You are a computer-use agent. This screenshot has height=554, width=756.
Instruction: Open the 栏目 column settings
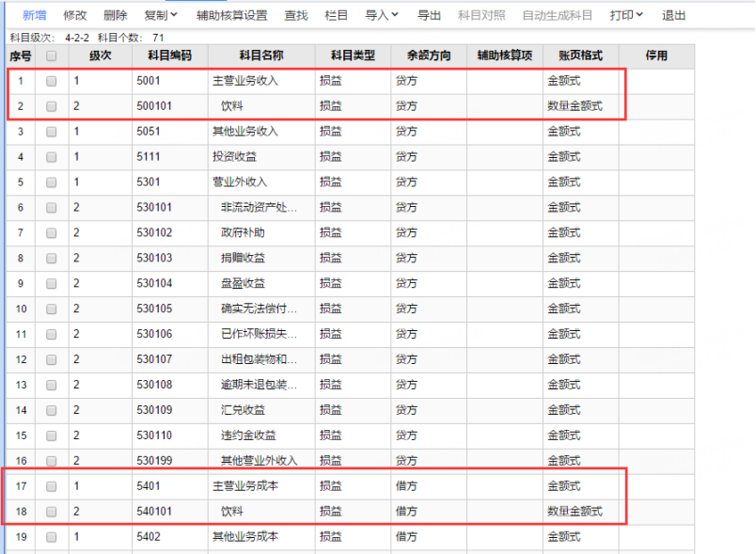pos(337,16)
